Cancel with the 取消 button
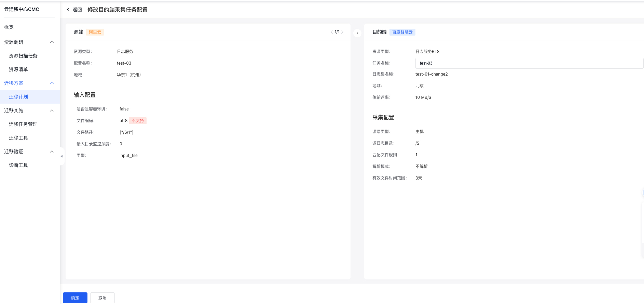The height and width of the screenshot is (304, 644). 102,298
